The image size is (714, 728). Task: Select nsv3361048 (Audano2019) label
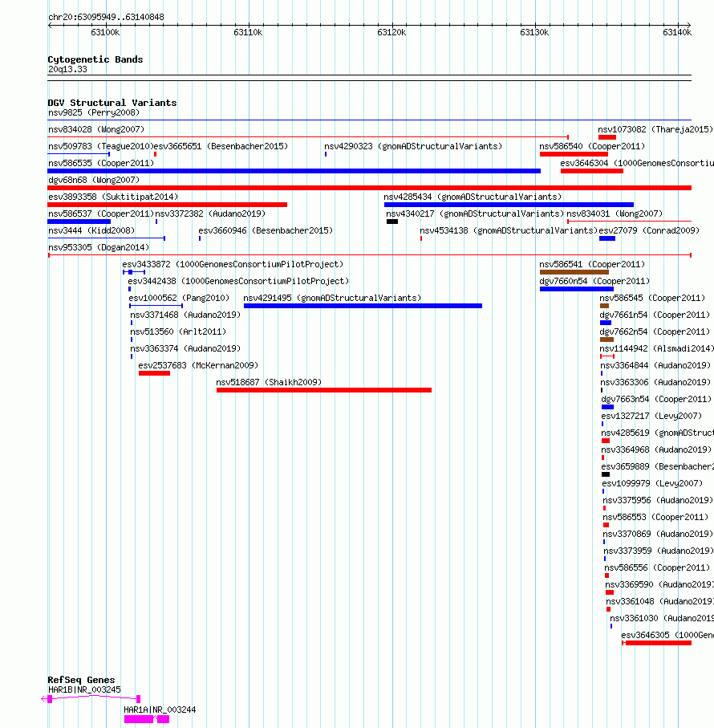point(659,601)
